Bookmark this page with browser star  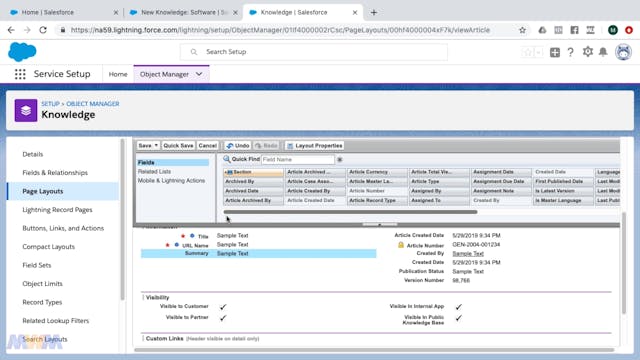(x=522, y=30)
